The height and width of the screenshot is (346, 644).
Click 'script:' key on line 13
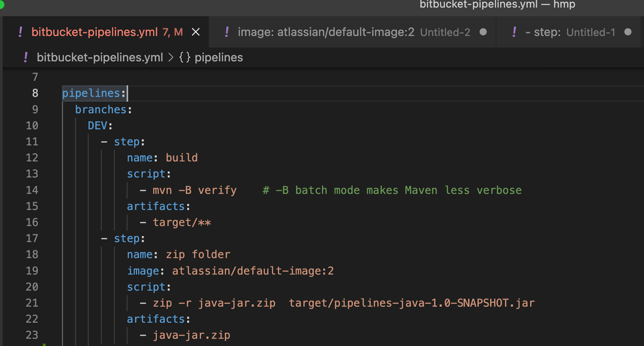(149, 174)
